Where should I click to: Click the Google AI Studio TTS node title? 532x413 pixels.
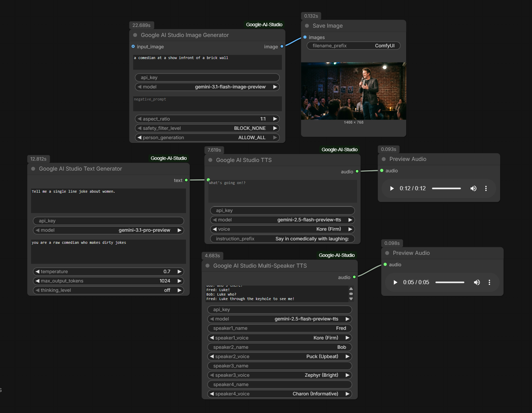tap(244, 160)
